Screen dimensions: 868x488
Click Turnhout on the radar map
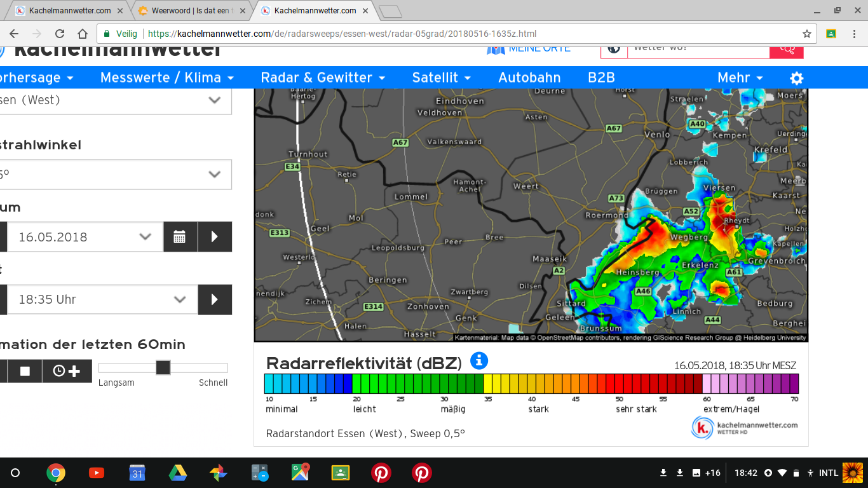pos(308,154)
